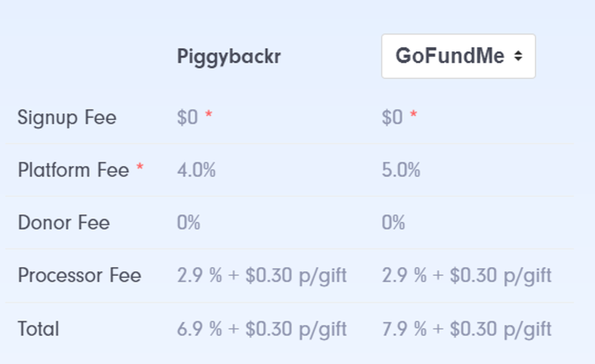Click the Piggybackr column header

pyautogui.click(x=229, y=57)
